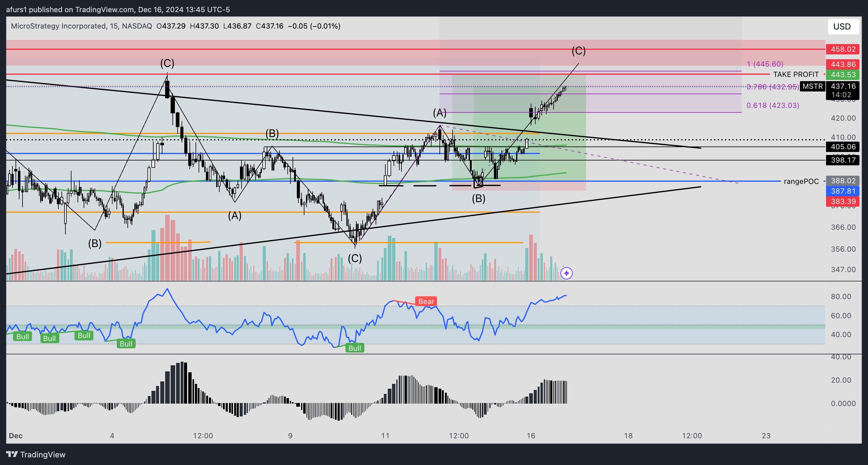Click the Fibonacci 0.786 (432.95) label
This screenshot has height=465, width=868.
point(773,87)
